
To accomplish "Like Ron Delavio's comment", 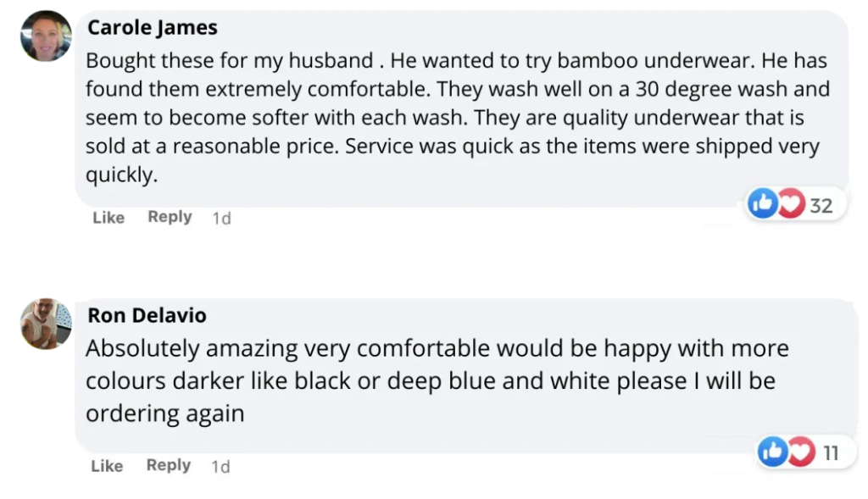I will [x=107, y=466].
